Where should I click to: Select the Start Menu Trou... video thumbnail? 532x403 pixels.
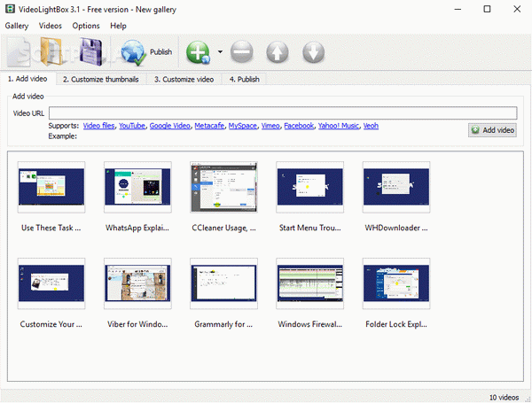pyautogui.click(x=309, y=187)
